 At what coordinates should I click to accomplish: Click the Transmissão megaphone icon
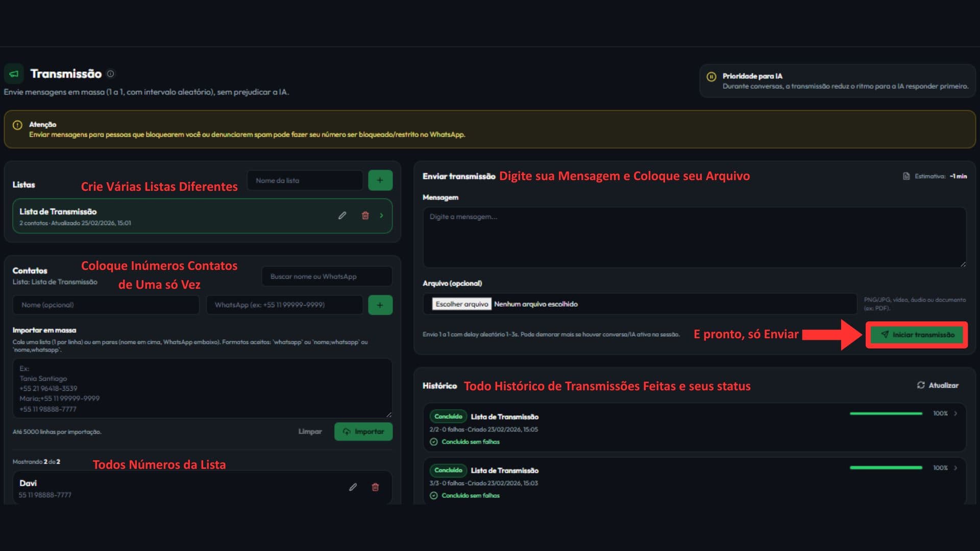14,73
